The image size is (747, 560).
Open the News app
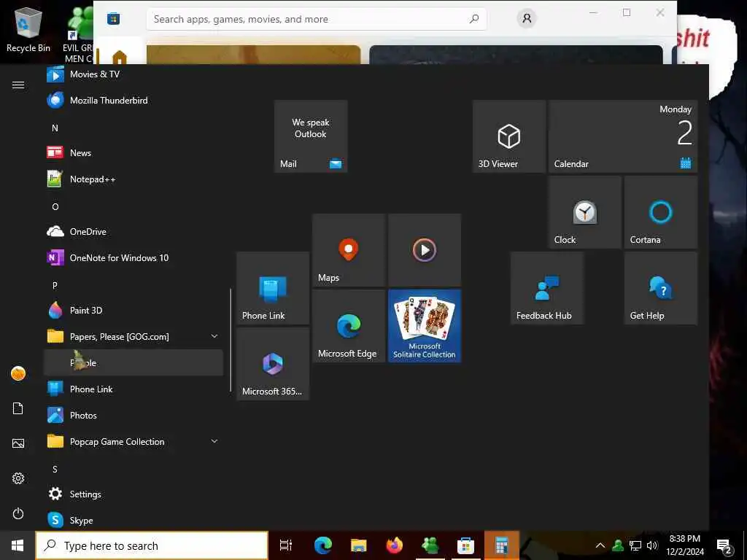[x=133, y=153]
